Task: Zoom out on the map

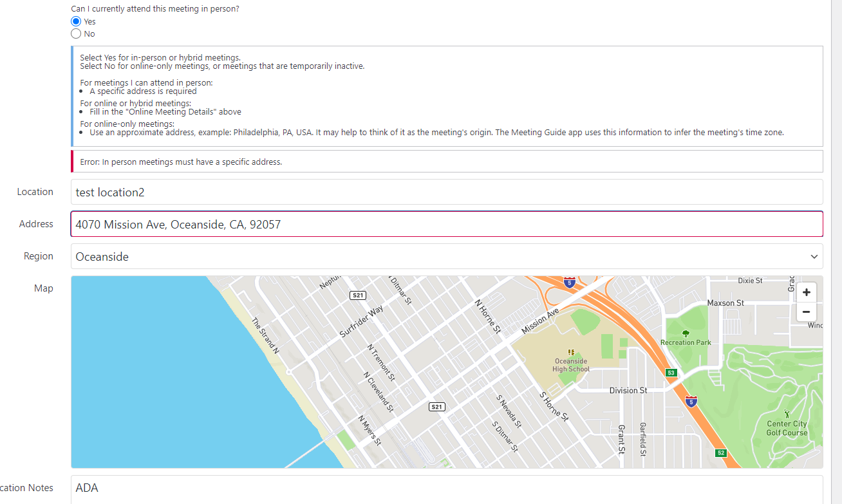Action: click(x=806, y=312)
